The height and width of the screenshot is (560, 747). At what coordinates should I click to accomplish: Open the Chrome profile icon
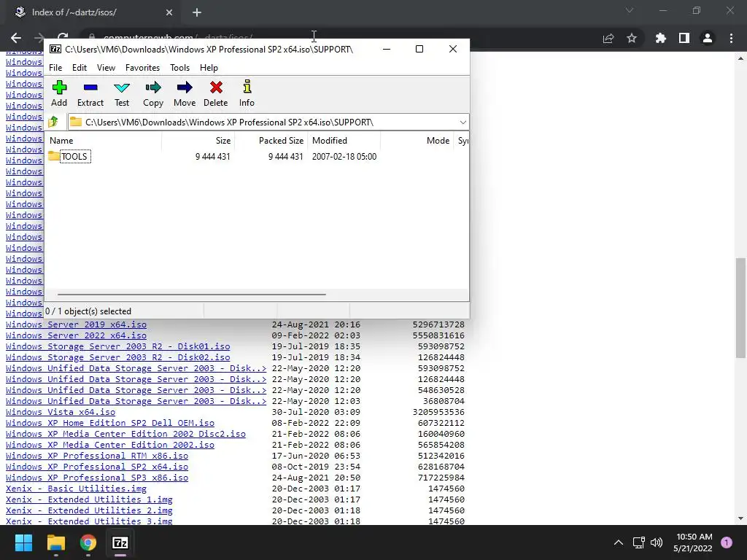tap(708, 38)
